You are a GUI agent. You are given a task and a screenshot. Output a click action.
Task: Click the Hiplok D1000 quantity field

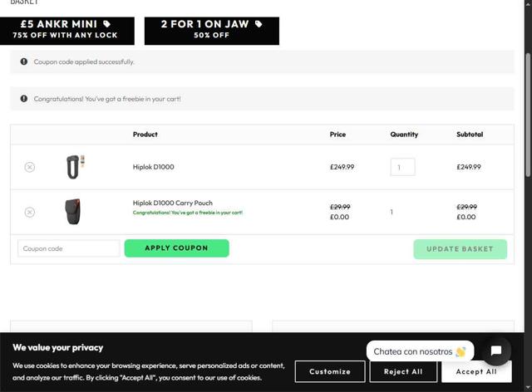[x=402, y=167]
